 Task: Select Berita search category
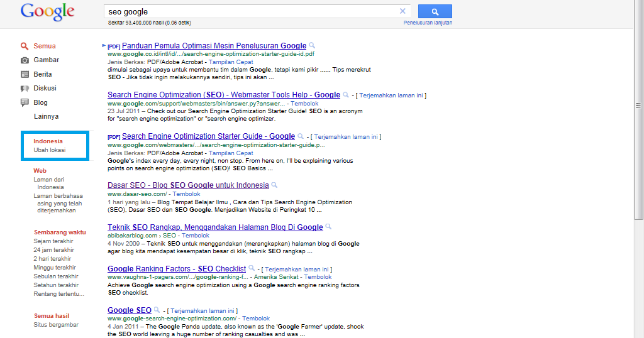(x=42, y=74)
